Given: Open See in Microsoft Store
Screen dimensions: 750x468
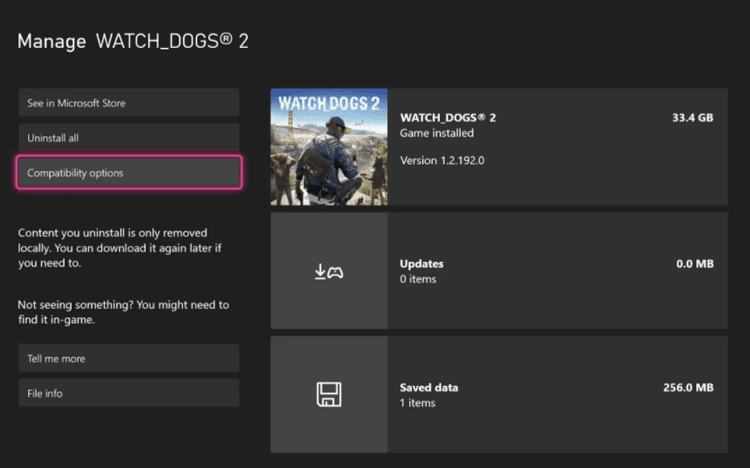Looking at the screenshot, I should pos(129,102).
